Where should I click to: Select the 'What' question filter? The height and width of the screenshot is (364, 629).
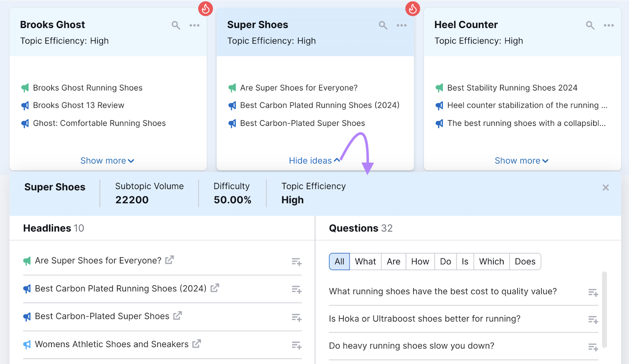click(x=365, y=261)
